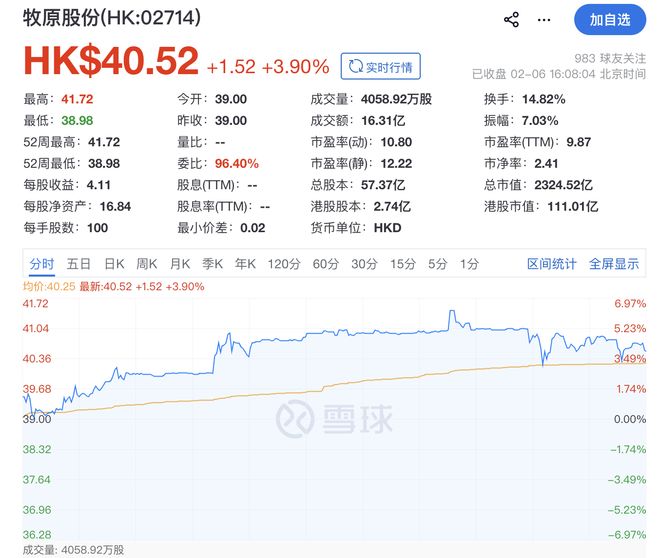
Task: Select the 年K tab
Action: pos(245,264)
